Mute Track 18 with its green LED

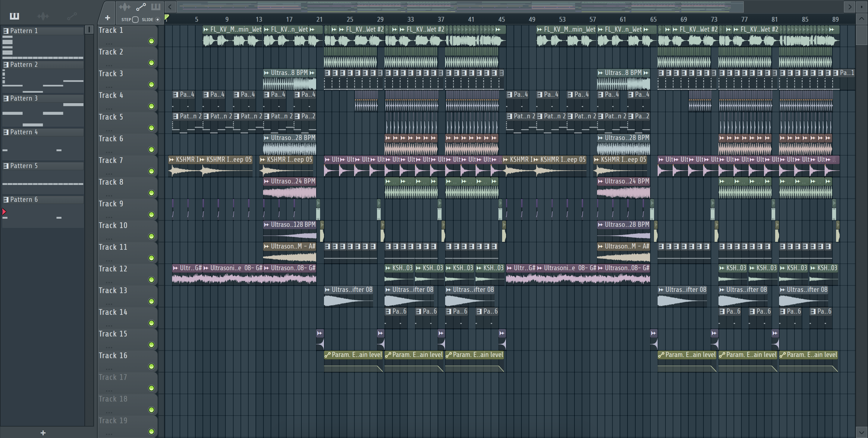point(152,410)
